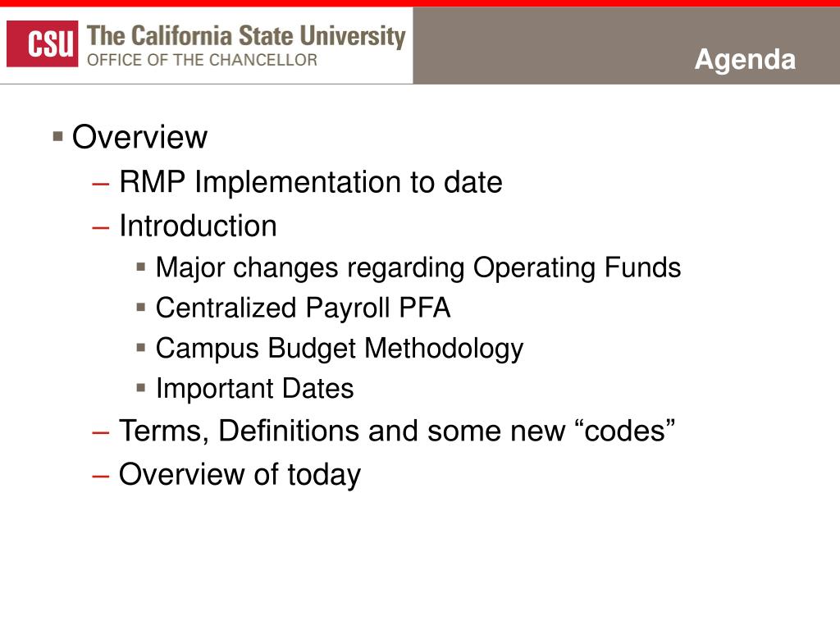The height and width of the screenshot is (630, 840).
Task: Click the square bullet beside Overview
Action: pos(58,137)
